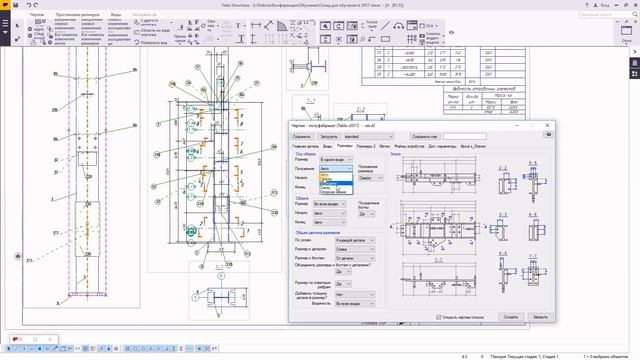The image size is (640, 360).
Task: Click the window layout icon in ribbon
Action: click(x=412, y=25)
